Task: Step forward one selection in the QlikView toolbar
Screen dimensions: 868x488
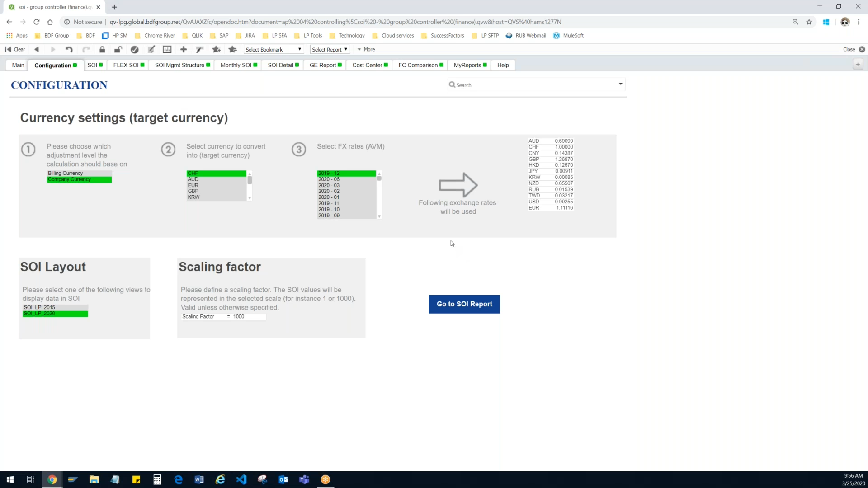Action: pos(53,49)
